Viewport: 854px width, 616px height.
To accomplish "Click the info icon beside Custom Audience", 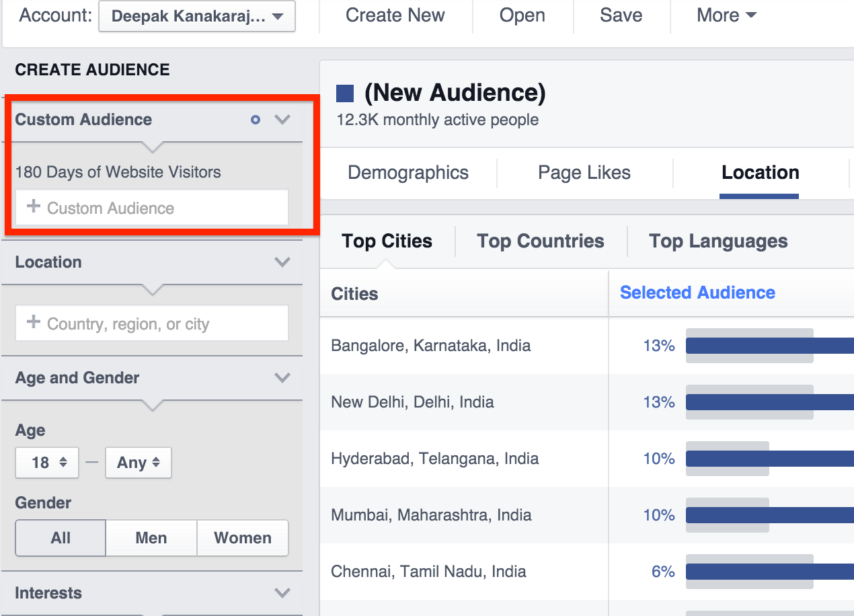I will click(255, 120).
